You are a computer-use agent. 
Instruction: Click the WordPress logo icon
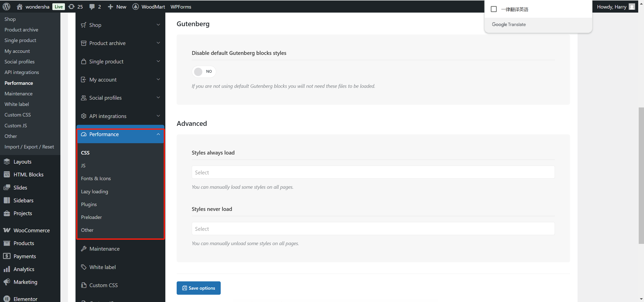coord(7,7)
